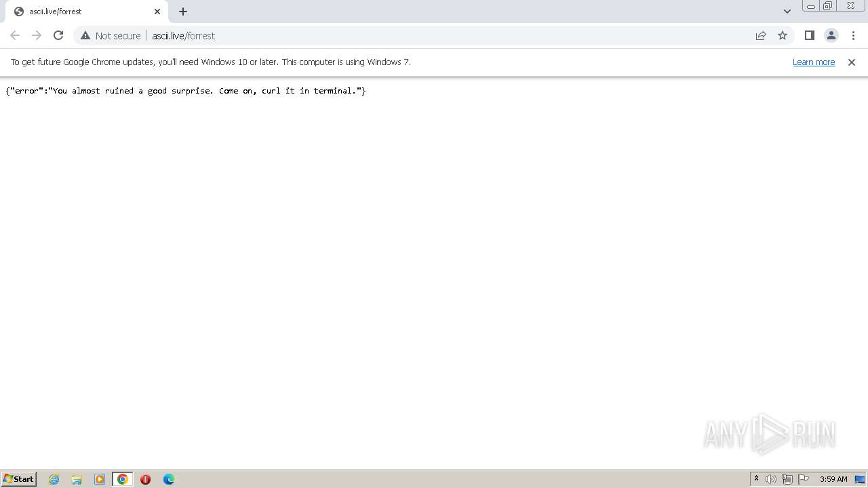Minimize the Chrome window

coord(810,6)
